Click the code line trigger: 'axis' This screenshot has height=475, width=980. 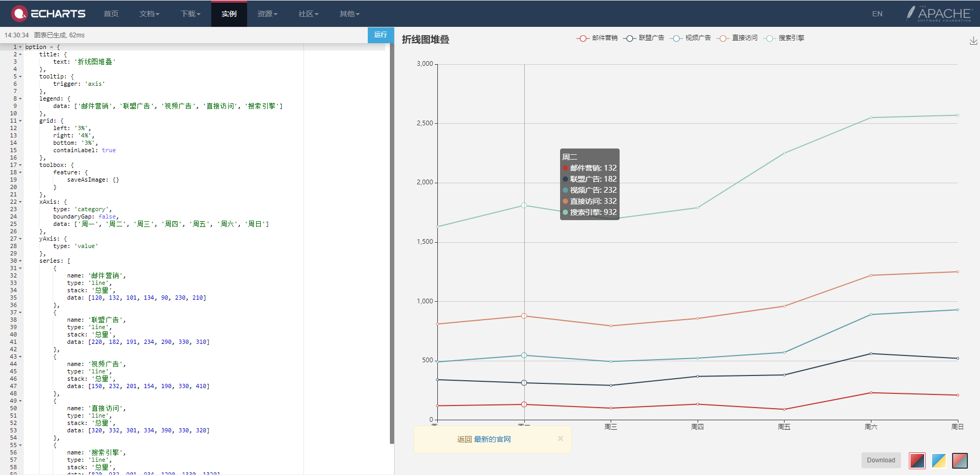(79, 84)
